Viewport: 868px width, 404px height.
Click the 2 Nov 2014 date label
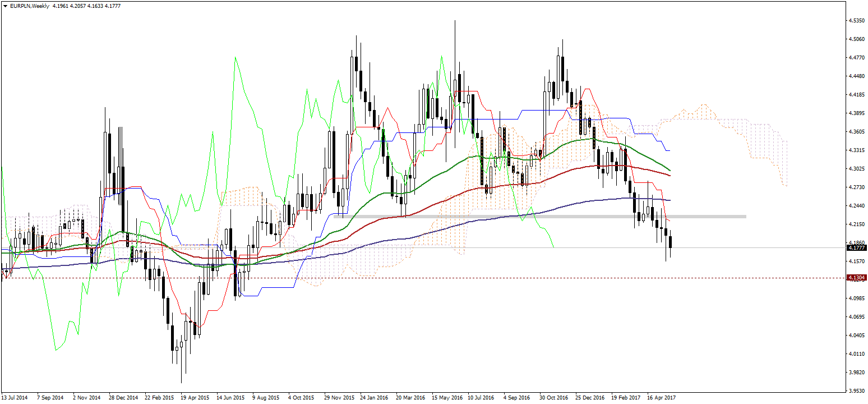[87, 397]
